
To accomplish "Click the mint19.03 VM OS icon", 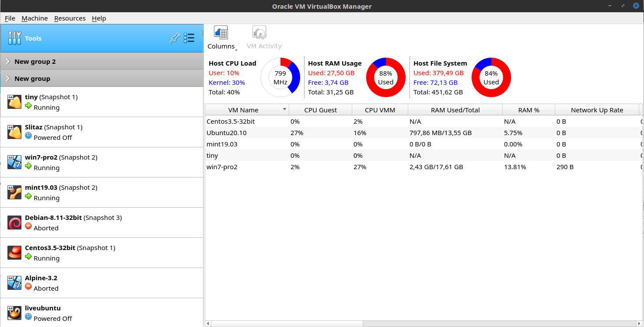I will point(15,192).
